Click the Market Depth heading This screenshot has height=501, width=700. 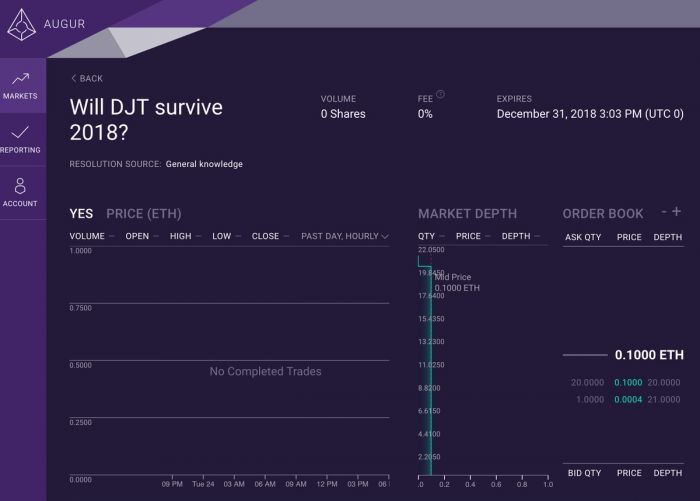coord(467,214)
